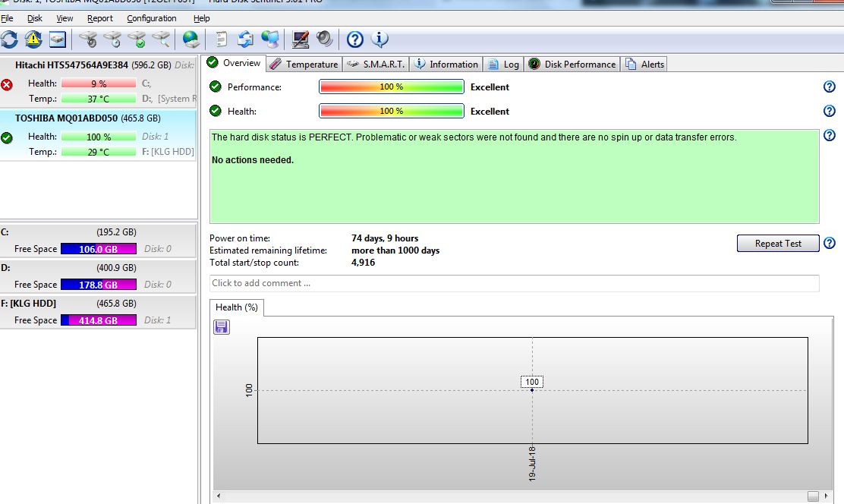Image resolution: width=844 pixels, height=504 pixels.
Task: Click help icon beside the Performance bar
Action: coord(829,87)
